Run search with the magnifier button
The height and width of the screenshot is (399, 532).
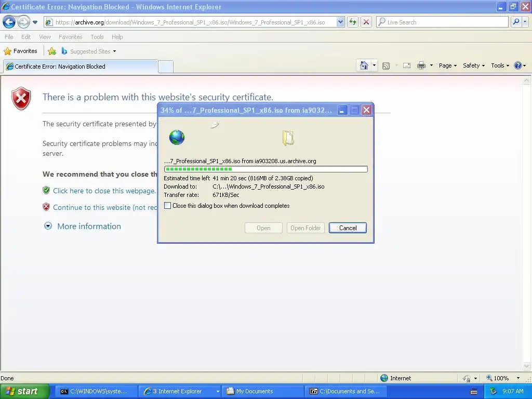(516, 22)
